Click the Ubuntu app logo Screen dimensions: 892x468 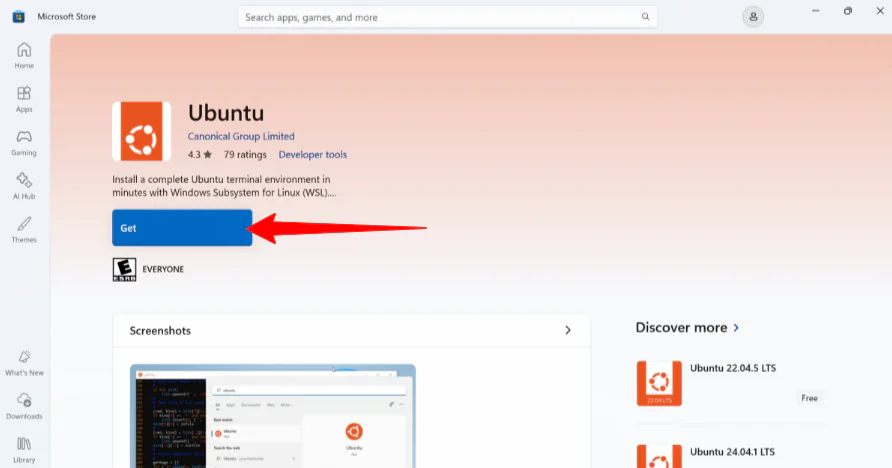[142, 131]
